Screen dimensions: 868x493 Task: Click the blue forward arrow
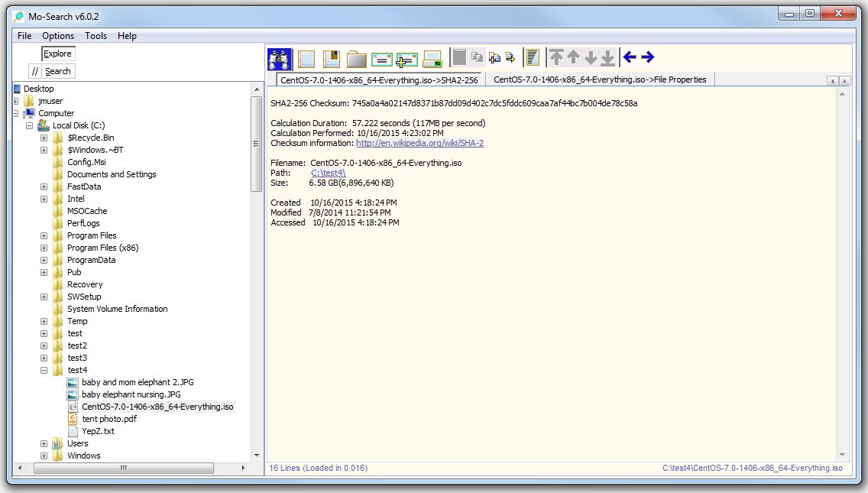point(647,57)
